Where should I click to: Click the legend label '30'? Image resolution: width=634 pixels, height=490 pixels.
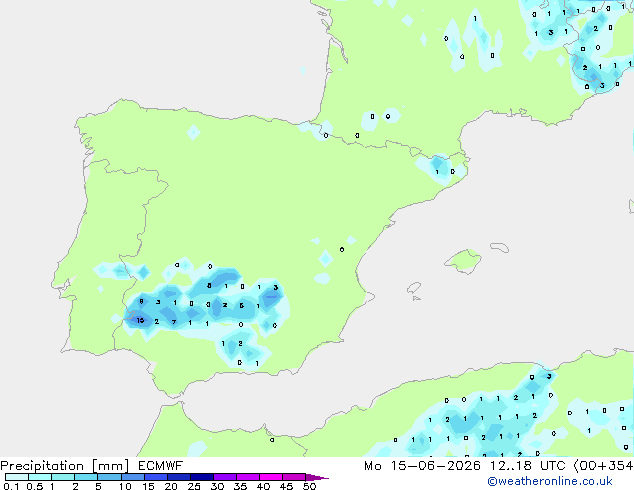point(217,486)
